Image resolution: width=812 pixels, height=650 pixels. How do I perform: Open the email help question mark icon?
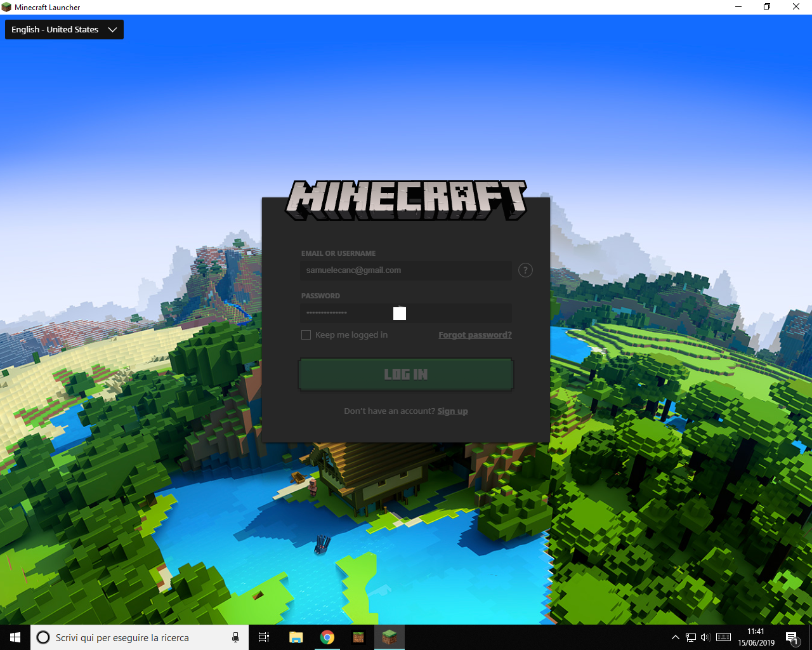[525, 270]
